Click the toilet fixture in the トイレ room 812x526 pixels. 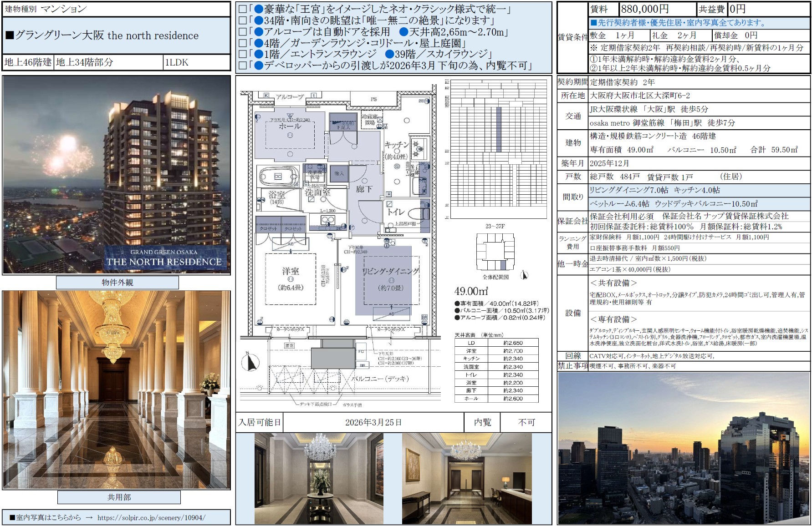coord(419,213)
